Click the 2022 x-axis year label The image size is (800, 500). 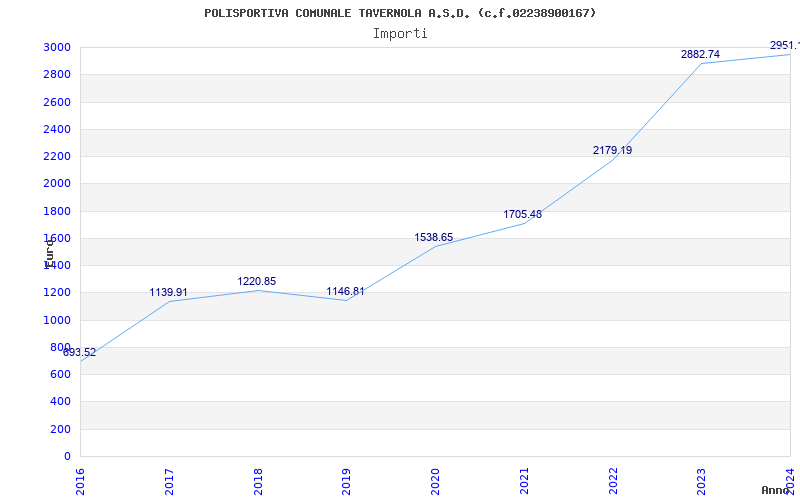coord(613,481)
